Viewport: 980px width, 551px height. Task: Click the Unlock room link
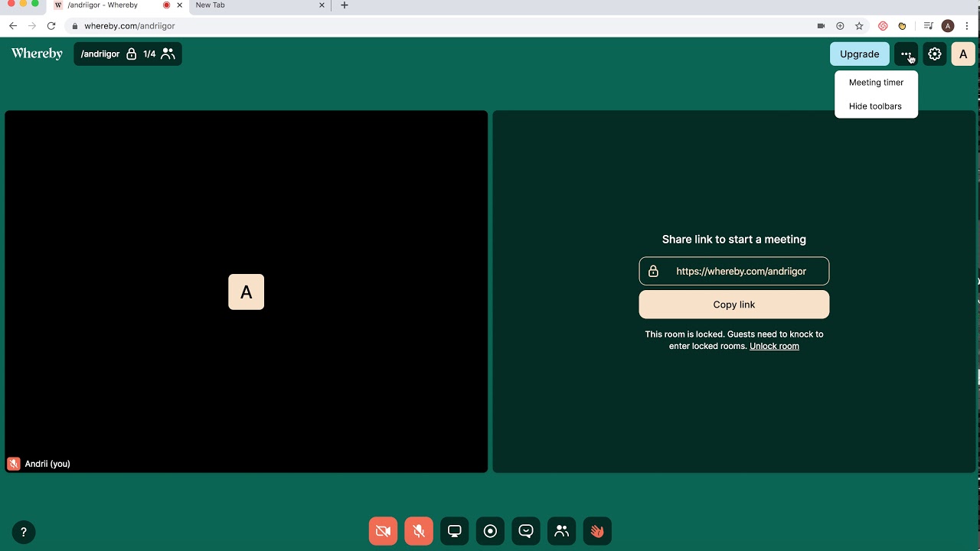click(x=774, y=346)
